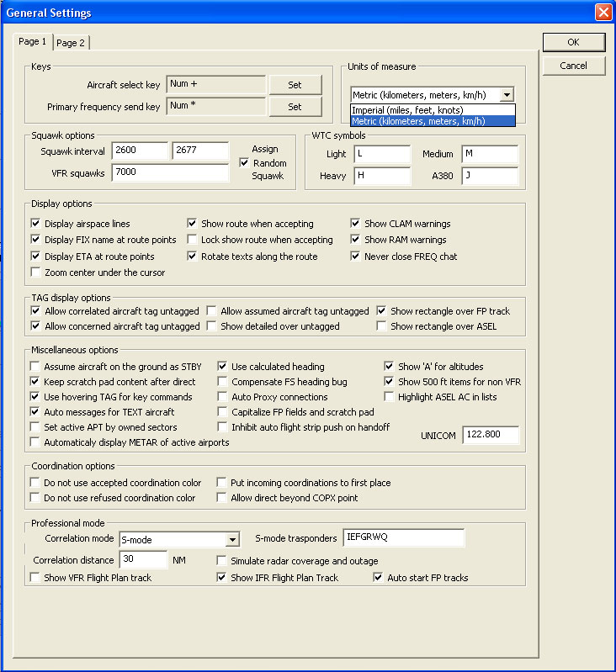The image size is (616, 672).
Task: Select the Page 1 tab
Action: pos(33,41)
